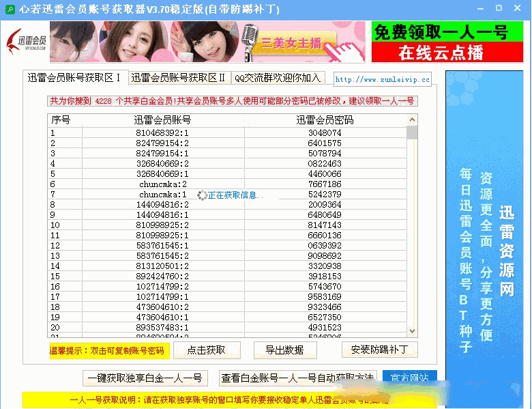Click the green app icon in title bar
Image resolution: width=532 pixels, height=409 pixels.
coord(10,9)
